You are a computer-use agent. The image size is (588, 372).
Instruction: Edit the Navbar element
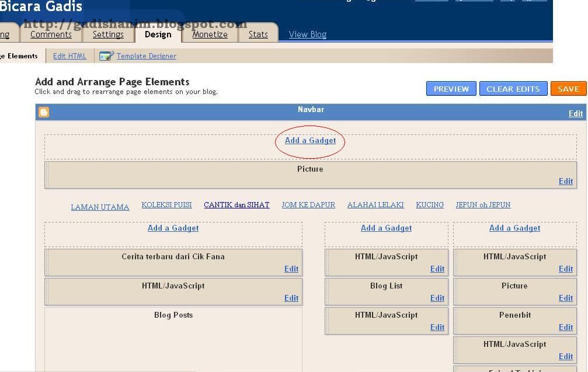pos(576,114)
